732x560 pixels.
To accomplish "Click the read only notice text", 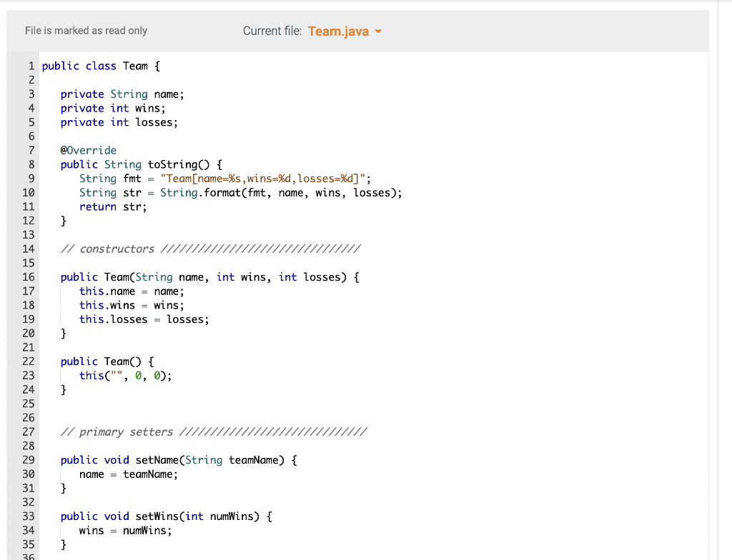I will click(x=86, y=31).
